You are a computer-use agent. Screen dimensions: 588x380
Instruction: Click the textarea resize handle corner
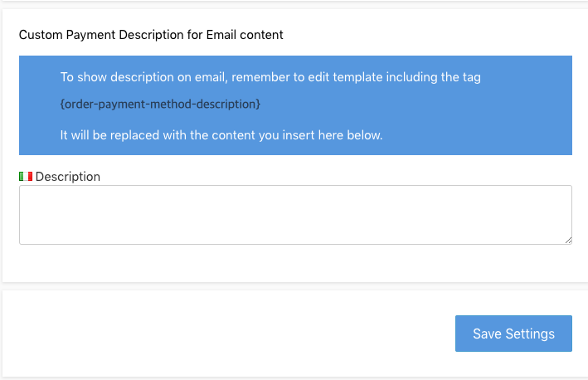[x=567, y=240]
